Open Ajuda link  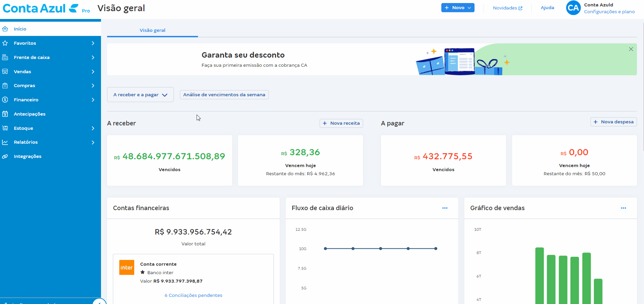[547, 7]
